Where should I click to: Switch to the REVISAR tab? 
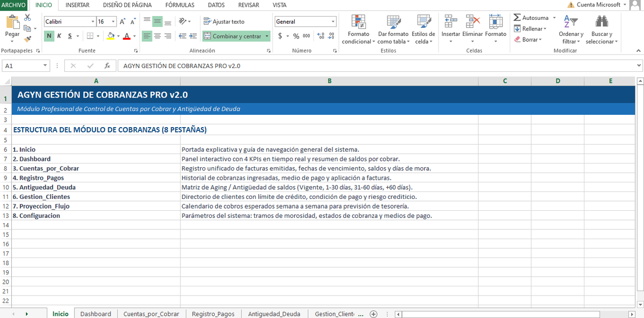point(248,5)
